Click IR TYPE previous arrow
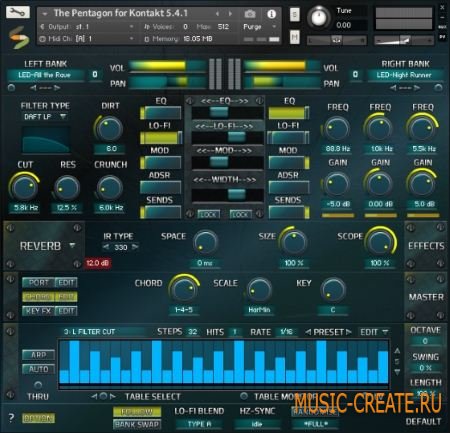The height and width of the screenshot is (433, 450). tap(106, 247)
